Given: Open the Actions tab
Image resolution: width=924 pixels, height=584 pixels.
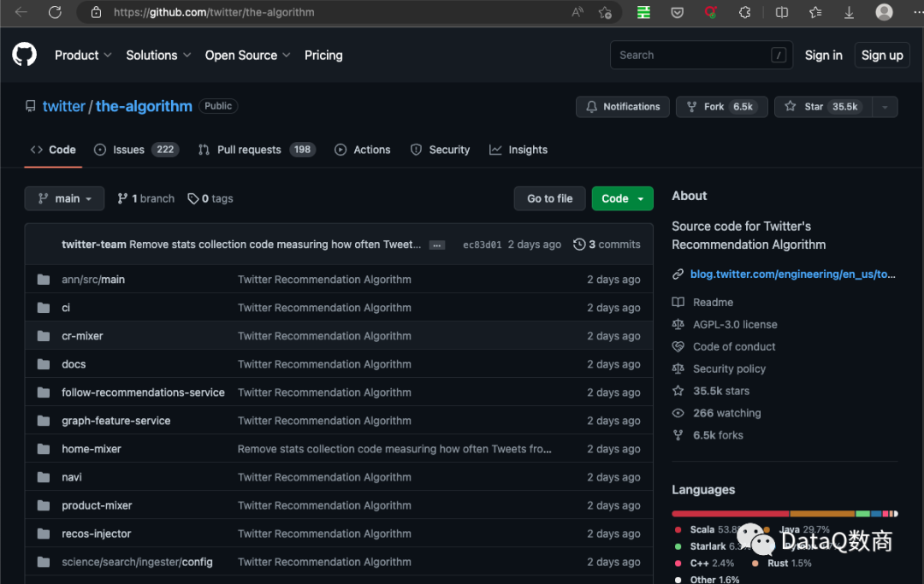Looking at the screenshot, I should click(363, 150).
